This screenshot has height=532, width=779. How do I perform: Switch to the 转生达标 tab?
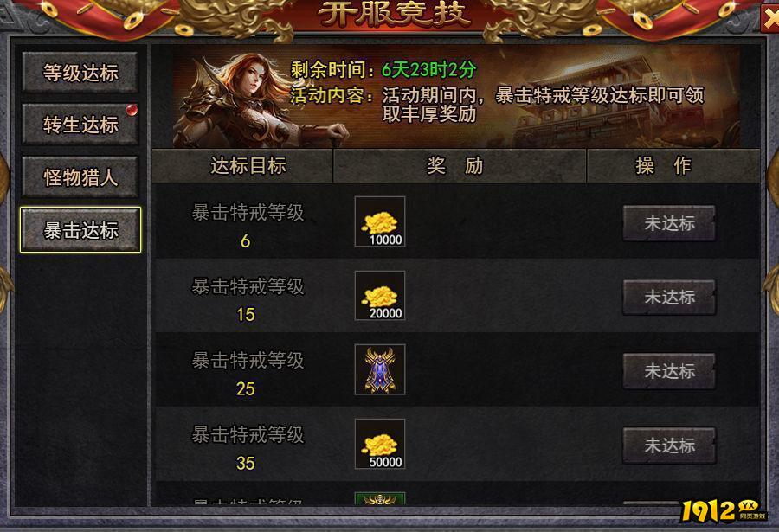80,125
